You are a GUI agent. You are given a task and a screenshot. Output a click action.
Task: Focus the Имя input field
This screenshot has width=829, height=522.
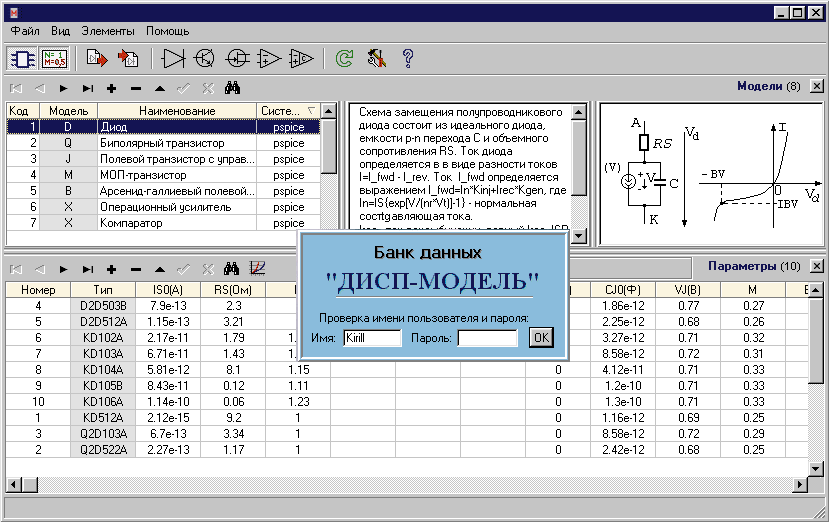point(372,337)
